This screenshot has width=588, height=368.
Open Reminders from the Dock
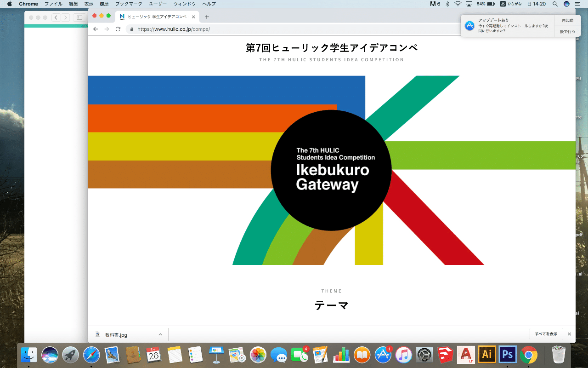(x=196, y=355)
